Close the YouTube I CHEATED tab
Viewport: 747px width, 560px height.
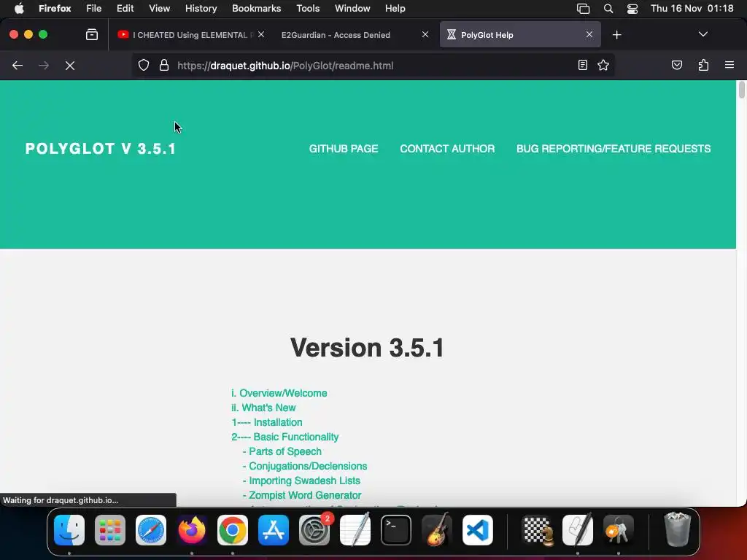pos(261,34)
